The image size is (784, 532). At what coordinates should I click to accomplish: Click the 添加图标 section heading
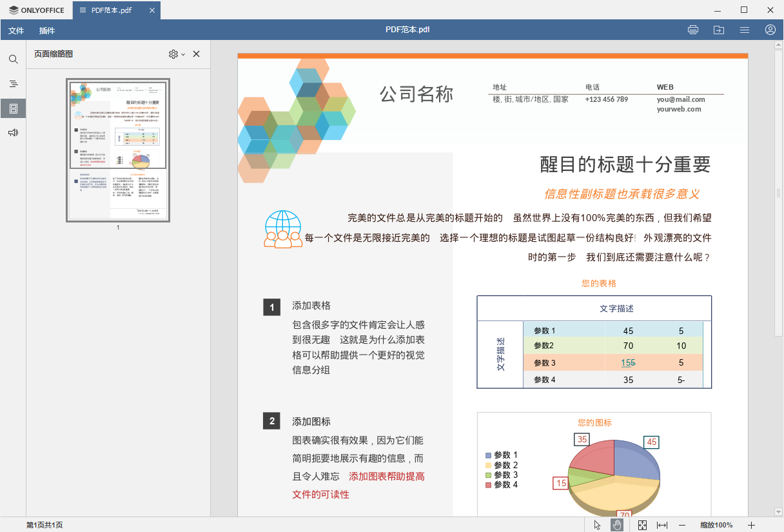(x=311, y=422)
